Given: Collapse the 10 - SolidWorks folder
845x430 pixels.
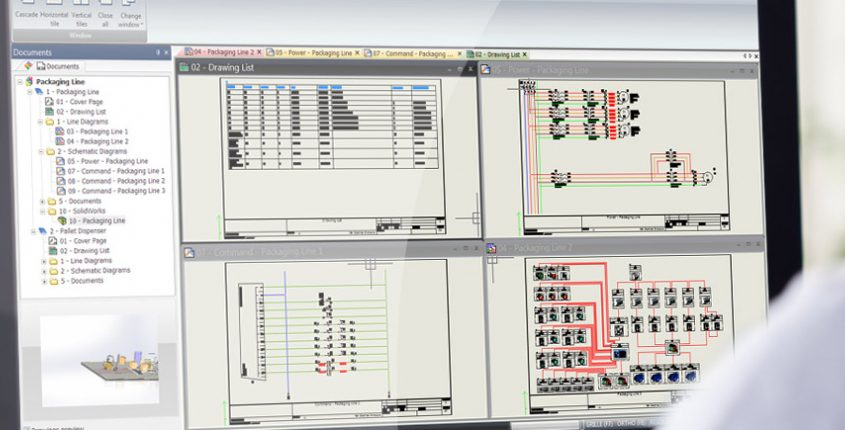Looking at the screenshot, I should [43, 211].
